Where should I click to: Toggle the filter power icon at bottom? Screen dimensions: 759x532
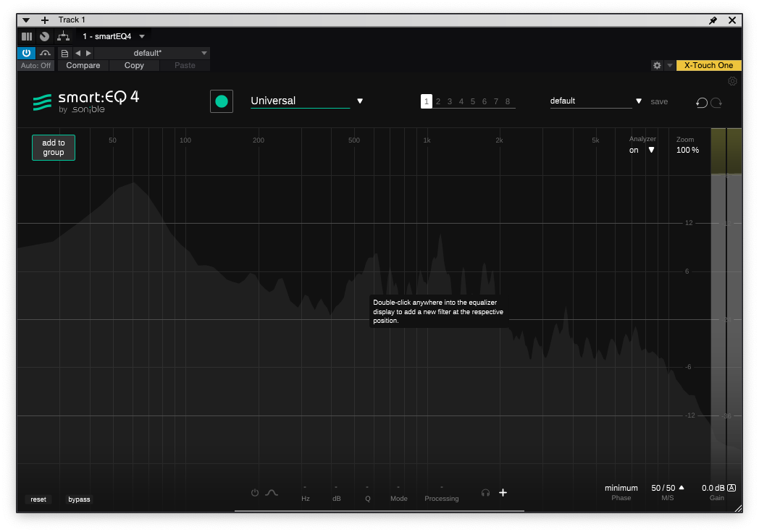pos(255,493)
